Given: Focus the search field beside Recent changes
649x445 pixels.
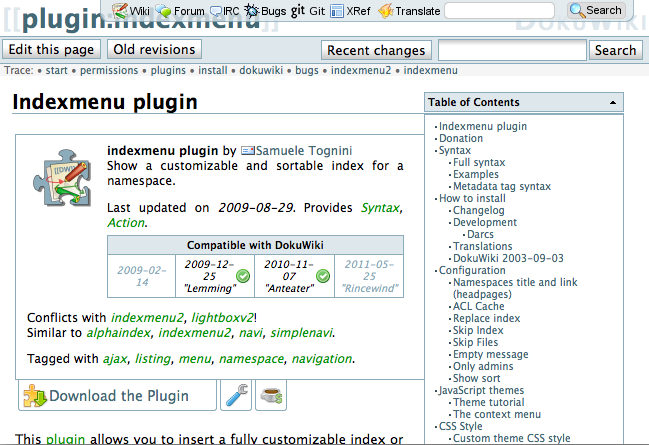Looking at the screenshot, I should [x=512, y=50].
